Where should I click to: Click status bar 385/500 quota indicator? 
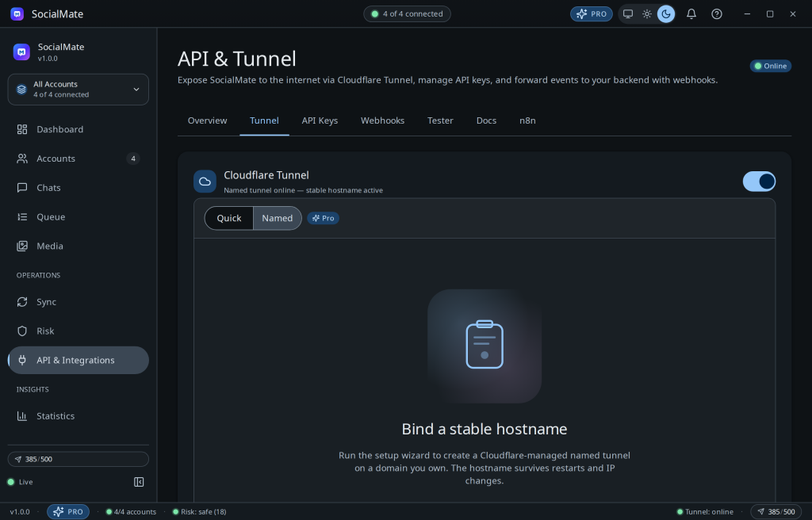(777, 512)
